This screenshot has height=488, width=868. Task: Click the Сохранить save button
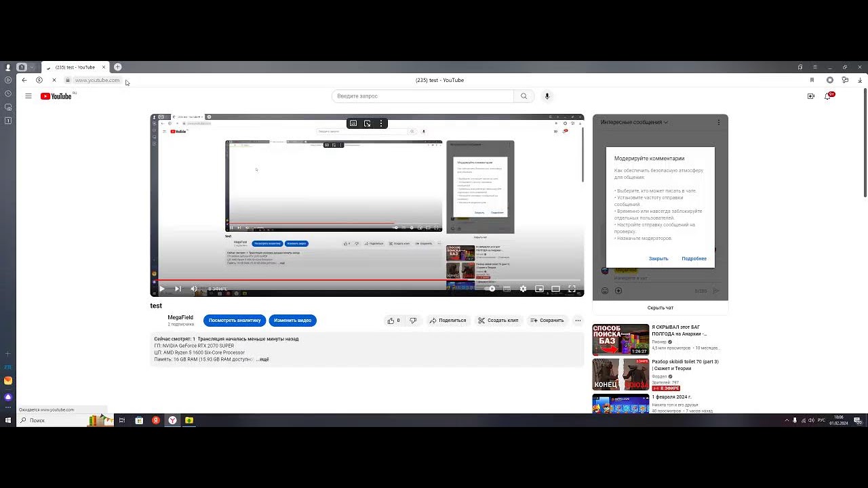(x=547, y=321)
